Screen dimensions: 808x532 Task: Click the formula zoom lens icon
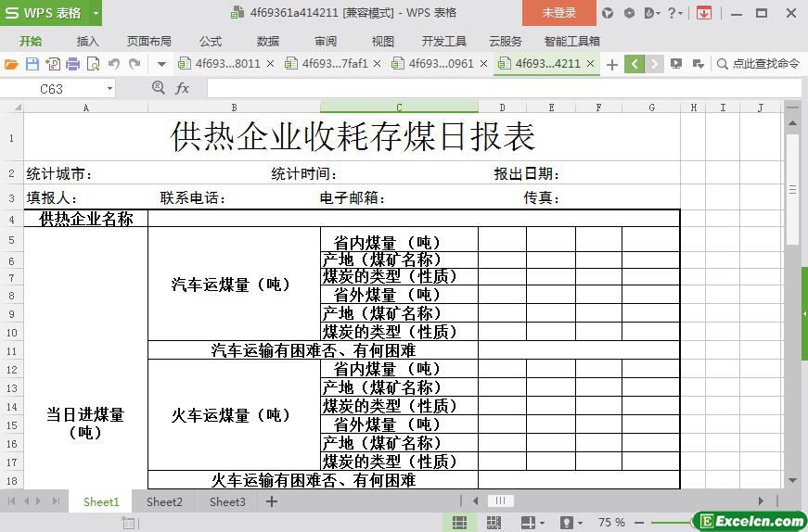pyautogui.click(x=159, y=88)
